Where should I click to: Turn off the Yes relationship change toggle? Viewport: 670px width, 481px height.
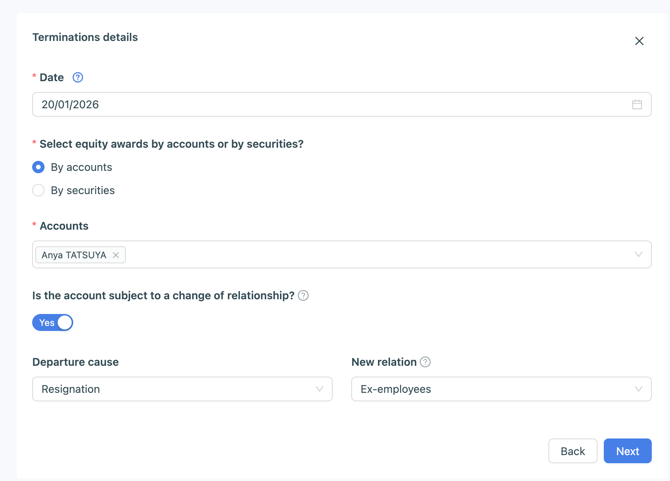click(x=53, y=323)
